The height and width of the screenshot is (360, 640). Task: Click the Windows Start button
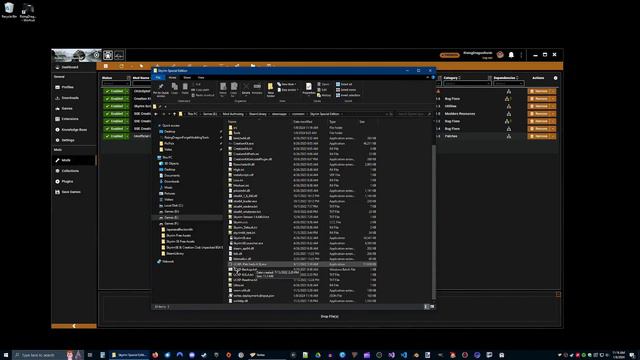tap(6, 355)
